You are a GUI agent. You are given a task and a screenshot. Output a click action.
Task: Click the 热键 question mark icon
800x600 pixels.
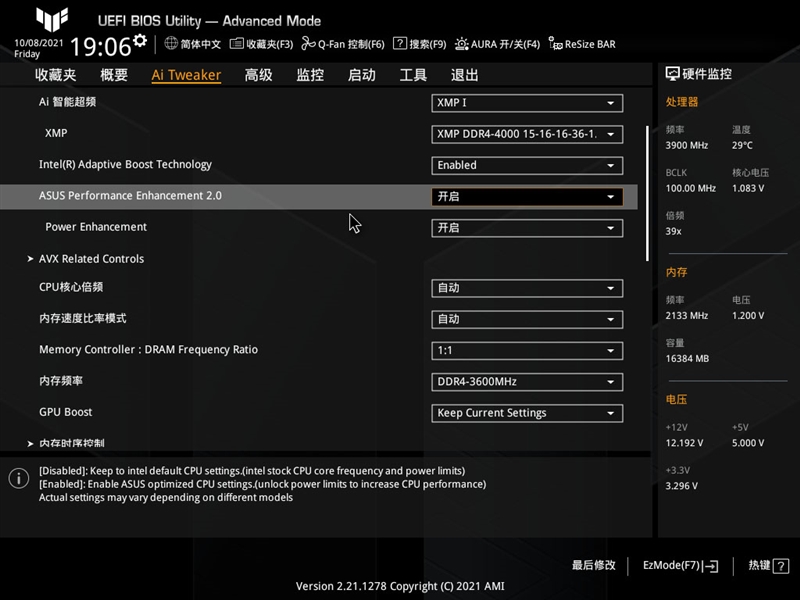(781, 566)
